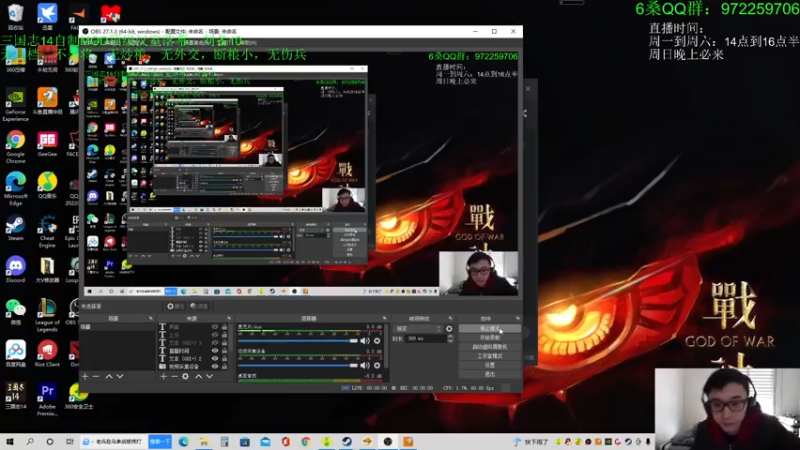Mute the first audio mixer channel
This screenshot has height=450, width=800.
point(365,341)
